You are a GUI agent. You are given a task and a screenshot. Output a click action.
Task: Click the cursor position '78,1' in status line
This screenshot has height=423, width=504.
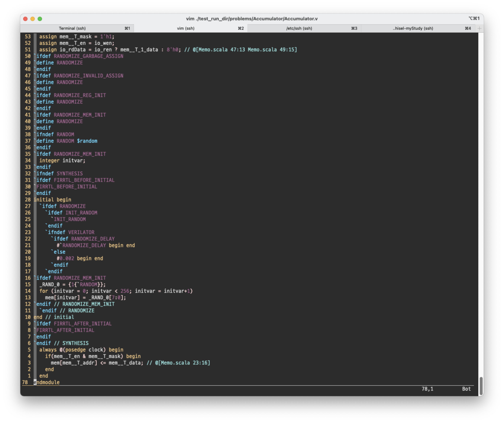click(x=427, y=389)
